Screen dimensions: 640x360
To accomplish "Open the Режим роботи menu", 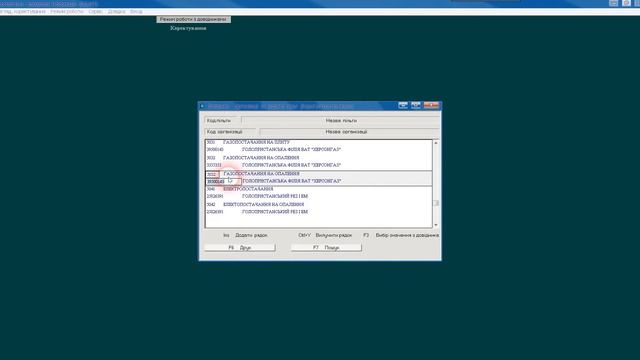I will pos(67,11).
